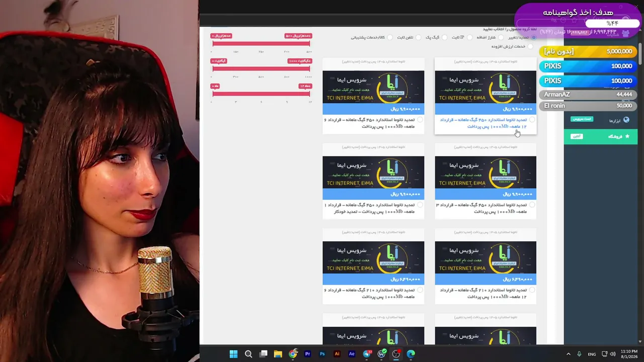The image size is (644, 362).
Task: Click 450 gig 3-month plan banner image
Action: click(486, 172)
